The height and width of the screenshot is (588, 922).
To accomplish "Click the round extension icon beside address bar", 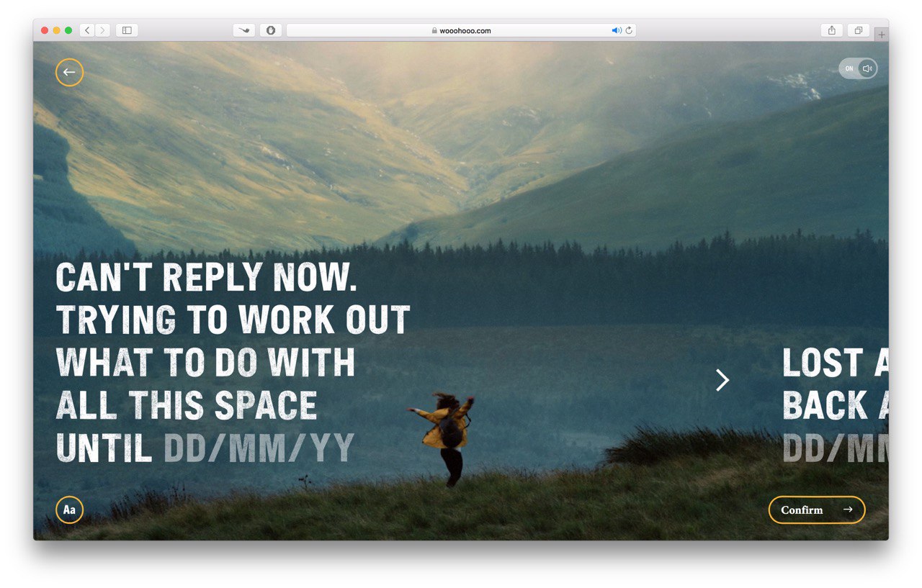I will click(x=271, y=30).
